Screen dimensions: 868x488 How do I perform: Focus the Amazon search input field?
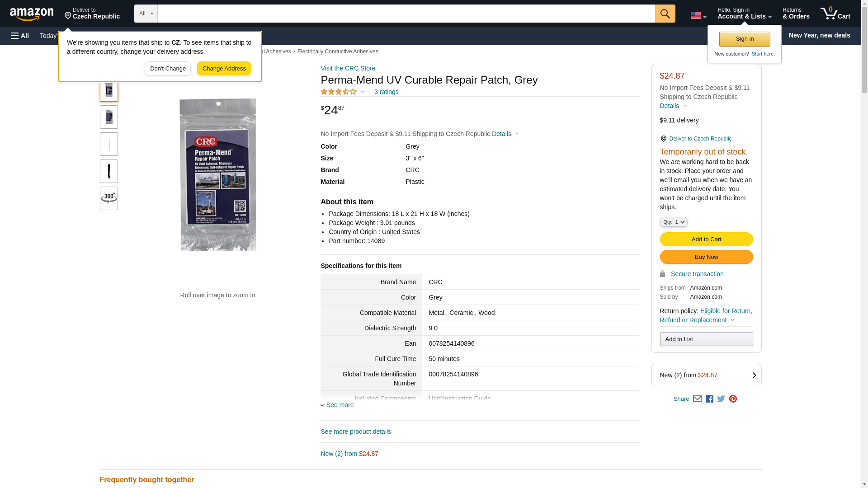click(x=406, y=14)
